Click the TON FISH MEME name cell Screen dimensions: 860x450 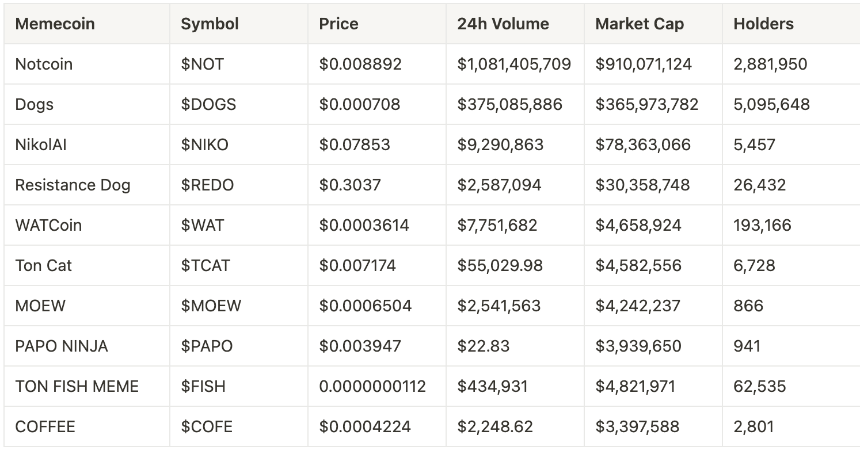pyautogui.click(x=77, y=386)
